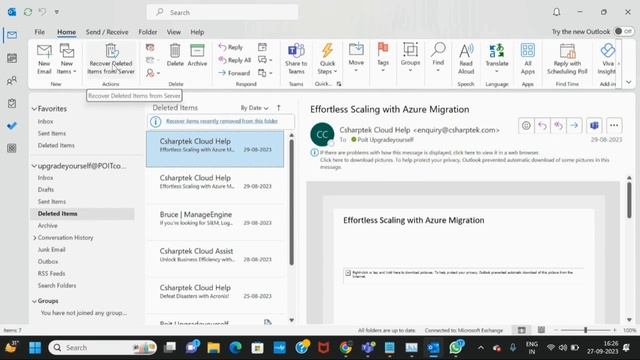The image size is (640, 360).
Task: Open the New Items dropdown
Action: (x=67, y=59)
